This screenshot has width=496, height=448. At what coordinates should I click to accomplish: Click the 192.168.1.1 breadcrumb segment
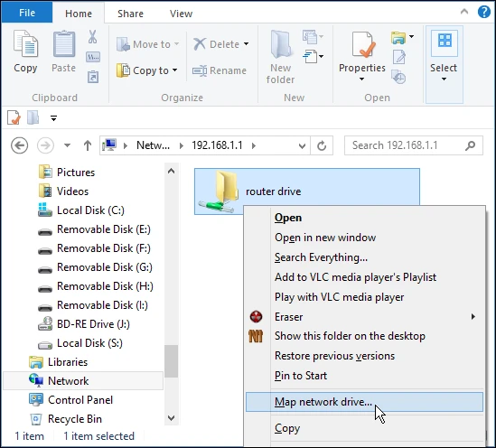click(217, 145)
